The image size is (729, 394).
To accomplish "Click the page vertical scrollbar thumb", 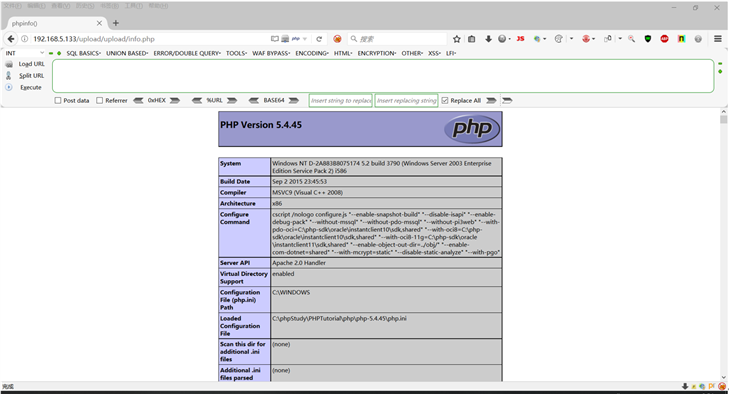I will [723, 120].
